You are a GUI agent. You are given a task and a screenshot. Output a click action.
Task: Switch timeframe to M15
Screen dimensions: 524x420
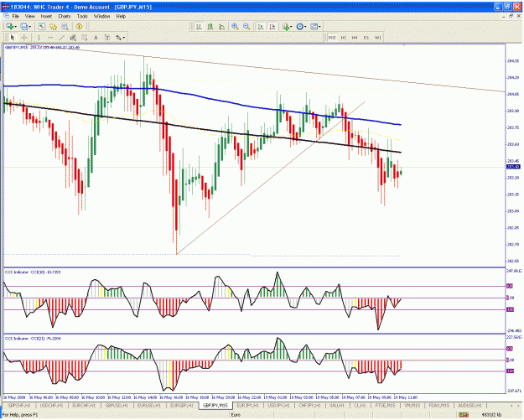(x=332, y=38)
